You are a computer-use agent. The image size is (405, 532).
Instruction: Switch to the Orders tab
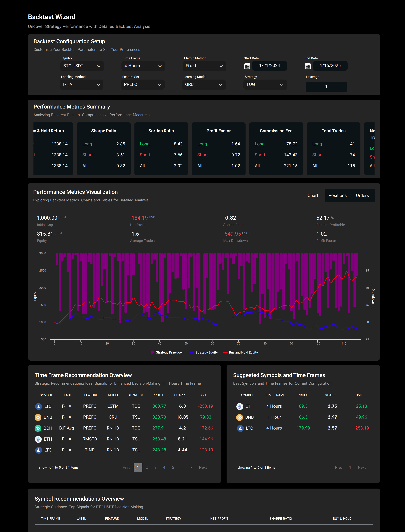pos(362,196)
